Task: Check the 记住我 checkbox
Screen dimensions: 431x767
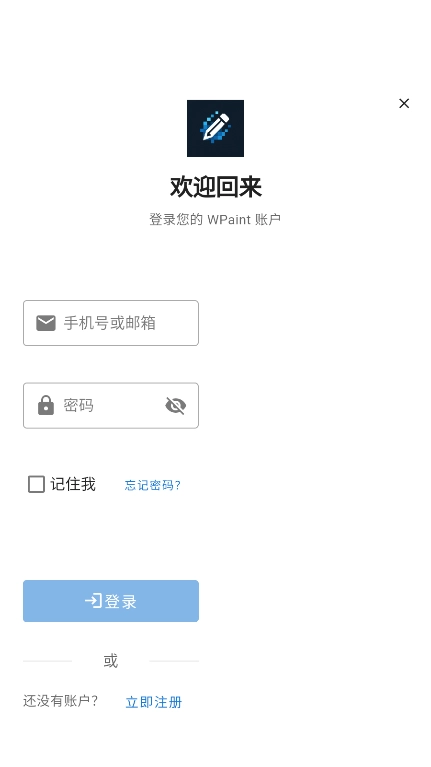Action: [x=36, y=484]
